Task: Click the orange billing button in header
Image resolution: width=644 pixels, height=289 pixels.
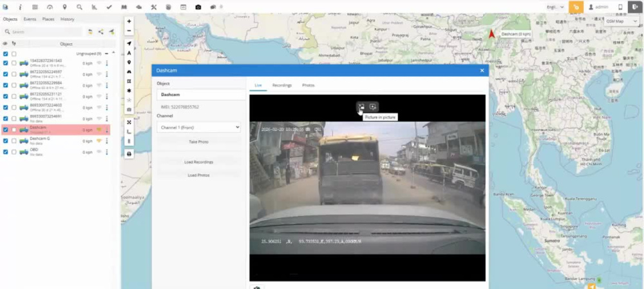Action: 576,7
